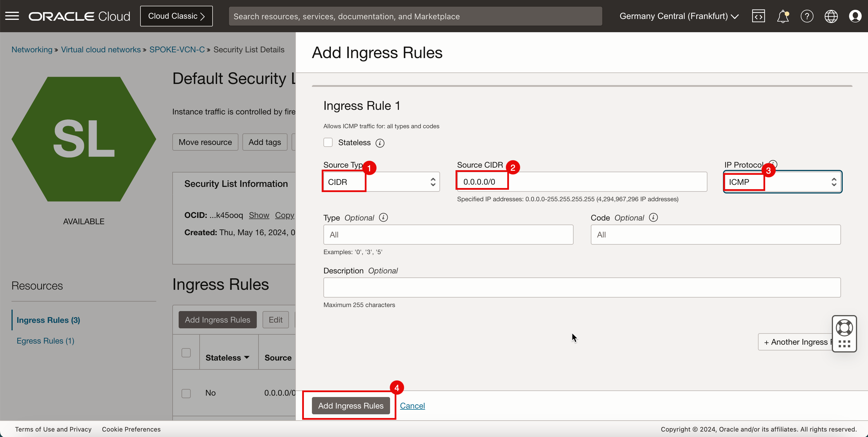Click the Add Ingress Rules button
This screenshot has height=437, width=868.
click(x=351, y=406)
